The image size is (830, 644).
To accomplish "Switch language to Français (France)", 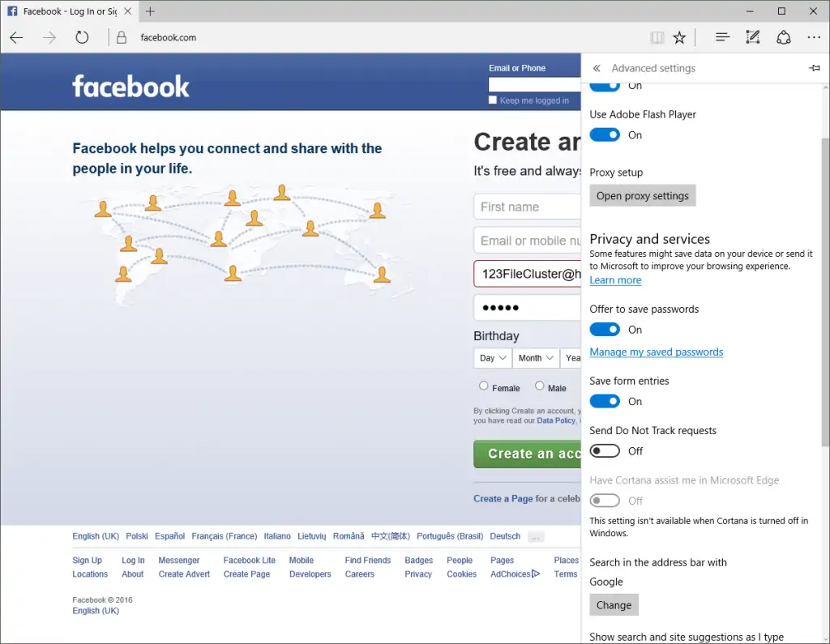I will [225, 536].
